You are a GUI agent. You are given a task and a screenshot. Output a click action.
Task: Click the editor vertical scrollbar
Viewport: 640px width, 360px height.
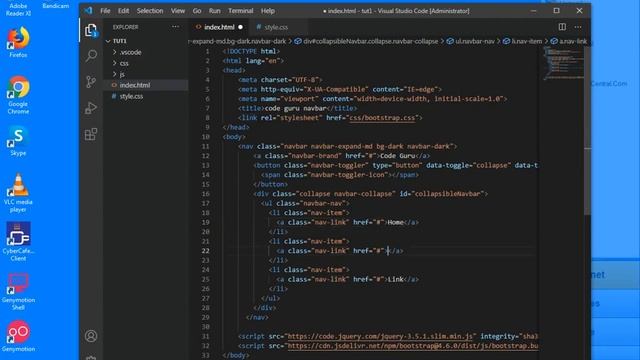[x=588, y=131]
